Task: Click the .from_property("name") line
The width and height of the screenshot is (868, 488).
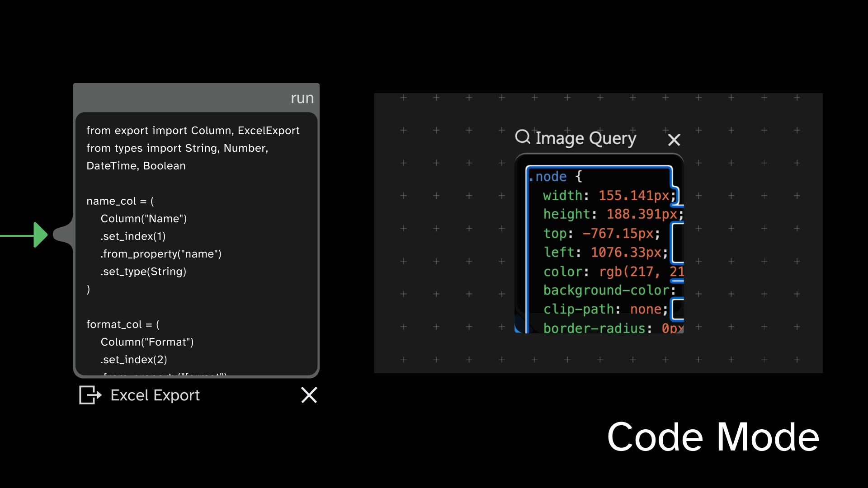Action: point(161,254)
